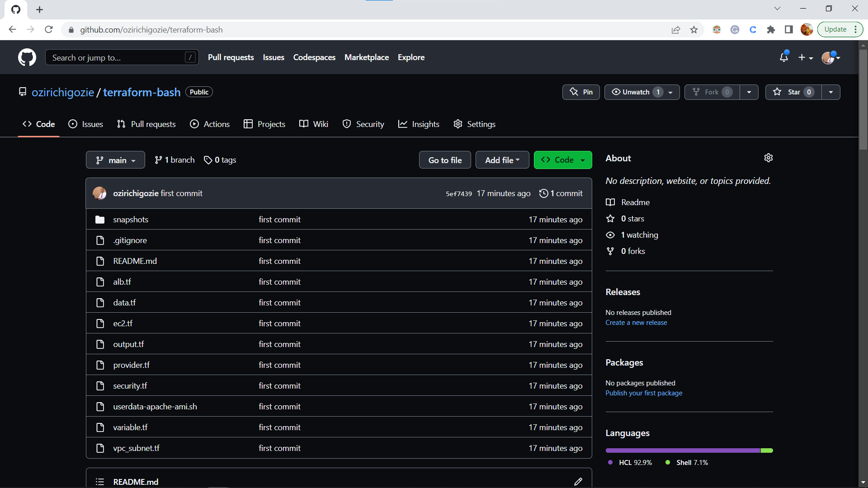Open the plus create-new menu
Screen dimensions: 868x488
[806, 57]
